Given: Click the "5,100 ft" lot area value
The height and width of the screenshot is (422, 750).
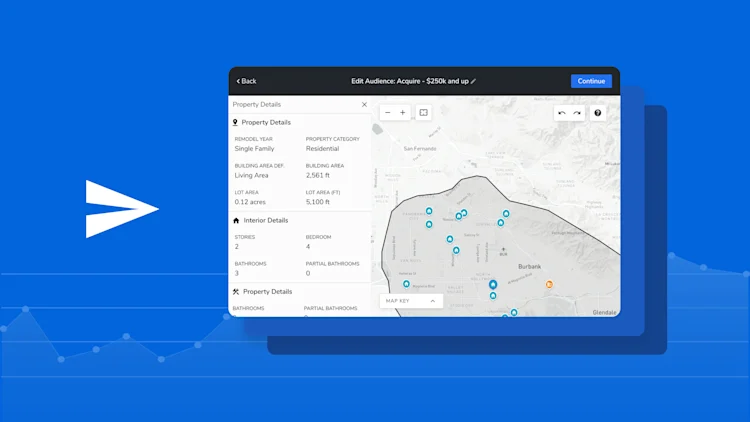Looking at the screenshot, I should 318,202.
